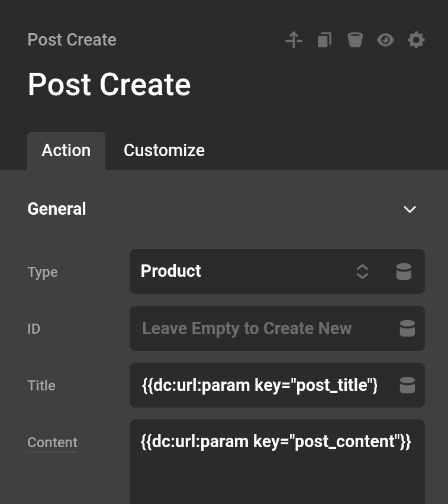Image resolution: width=448 pixels, height=504 pixels.
Task: Open the settings gear in the header
Action: 417,40
